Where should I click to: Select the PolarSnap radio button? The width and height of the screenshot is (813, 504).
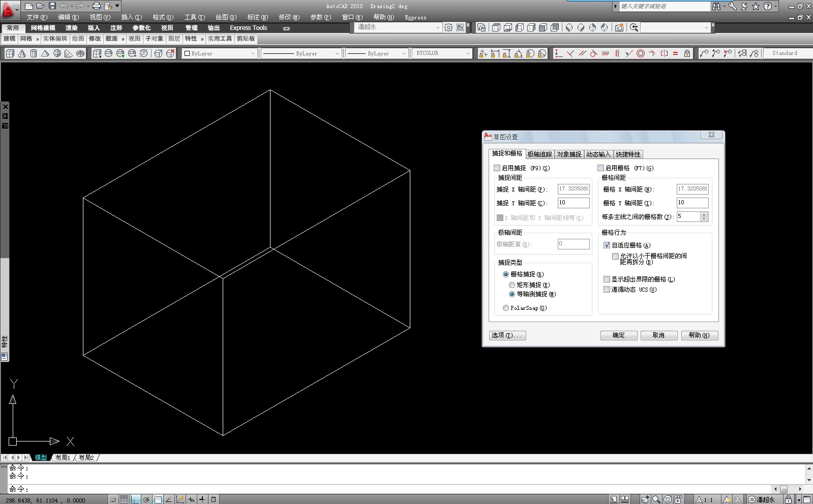coord(506,308)
